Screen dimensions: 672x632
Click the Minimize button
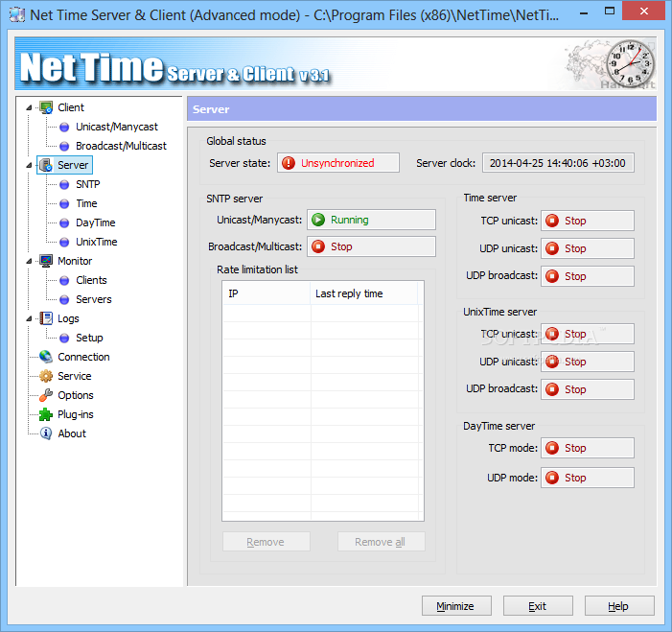tap(456, 606)
